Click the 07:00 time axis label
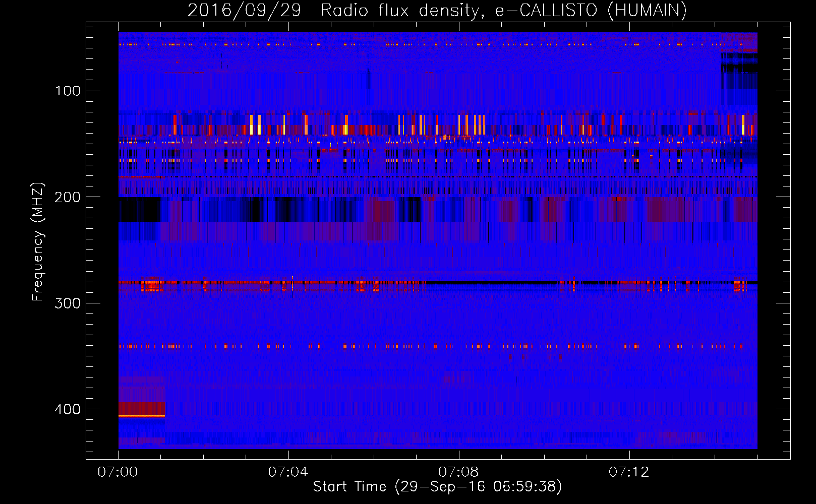The width and height of the screenshot is (816, 504). click(118, 472)
